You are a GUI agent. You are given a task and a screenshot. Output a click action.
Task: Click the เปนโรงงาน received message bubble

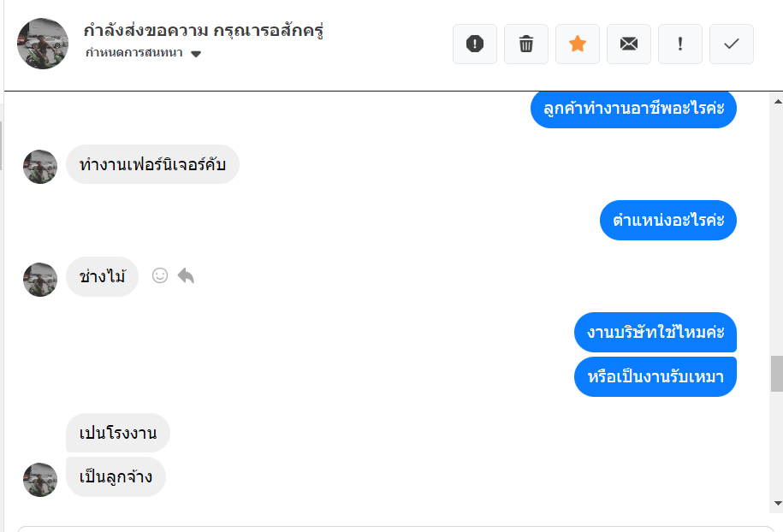click(118, 433)
